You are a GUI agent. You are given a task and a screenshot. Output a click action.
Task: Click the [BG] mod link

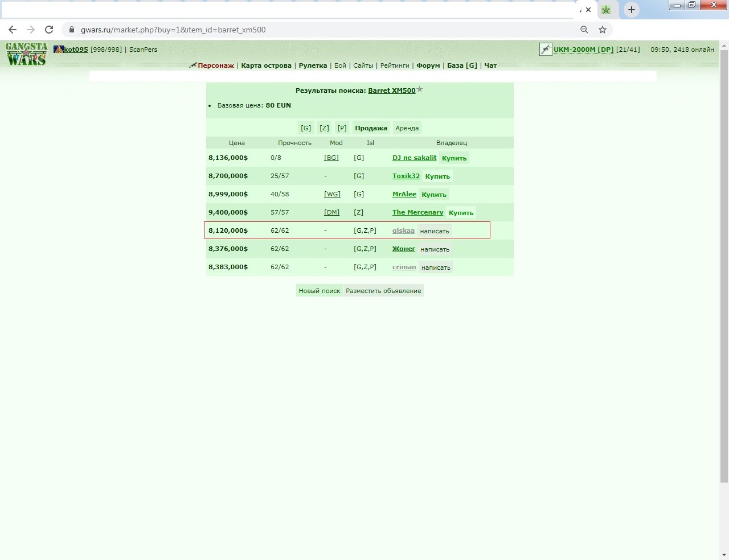click(331, 158)
